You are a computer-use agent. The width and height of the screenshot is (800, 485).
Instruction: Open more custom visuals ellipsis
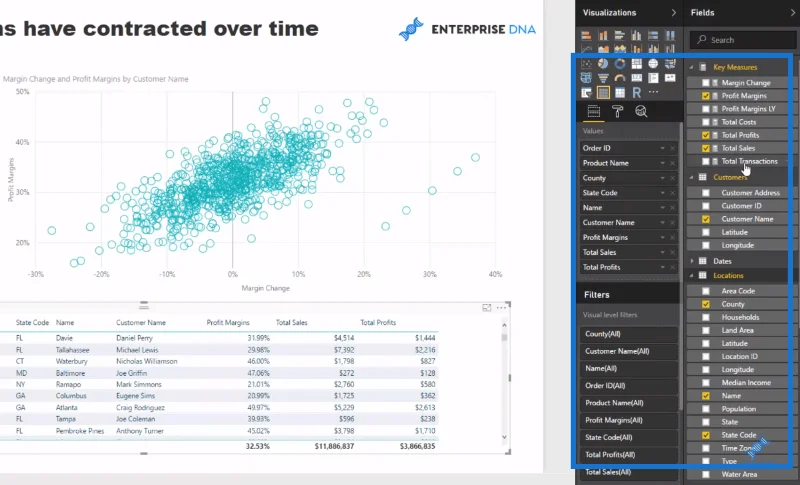coord(653,92)
